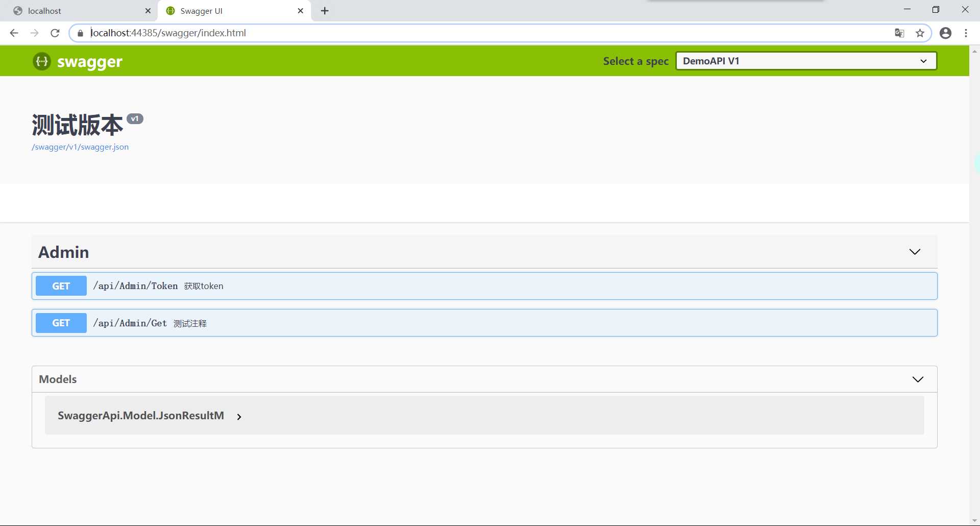Viewport: 980px width, 526px height.
Task: Click the Models heading
Action: 58,379
